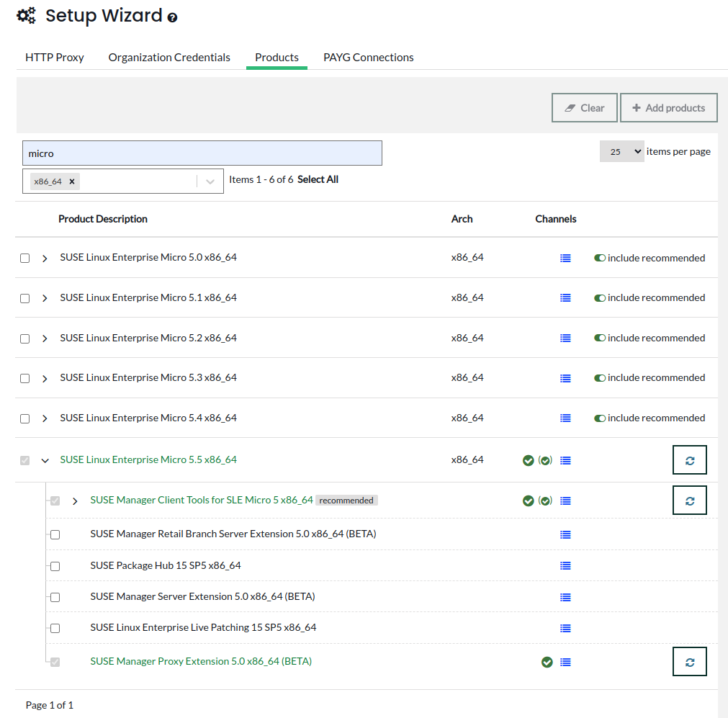Open the items per page dropdown

coord(621,151)
